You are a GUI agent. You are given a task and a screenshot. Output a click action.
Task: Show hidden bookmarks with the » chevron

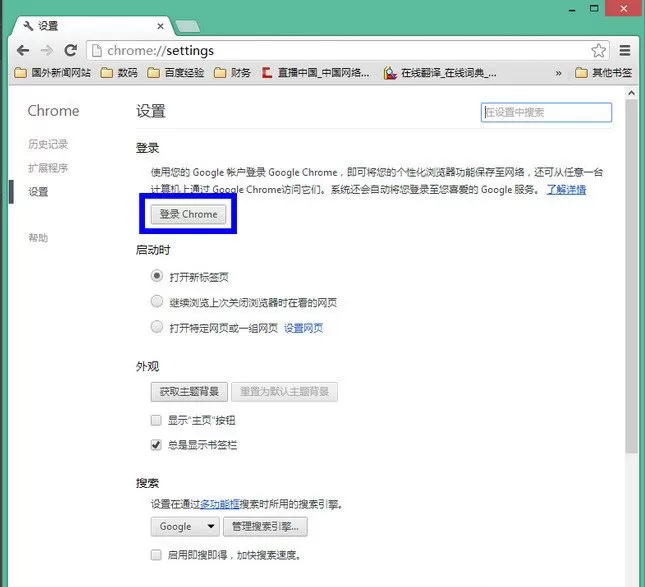pos(558,73)
